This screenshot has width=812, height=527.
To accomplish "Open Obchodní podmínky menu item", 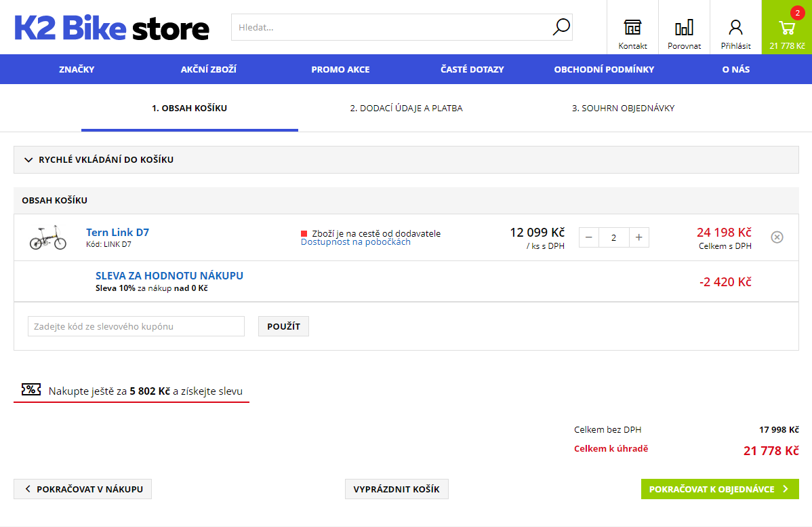I will point(604,69).
